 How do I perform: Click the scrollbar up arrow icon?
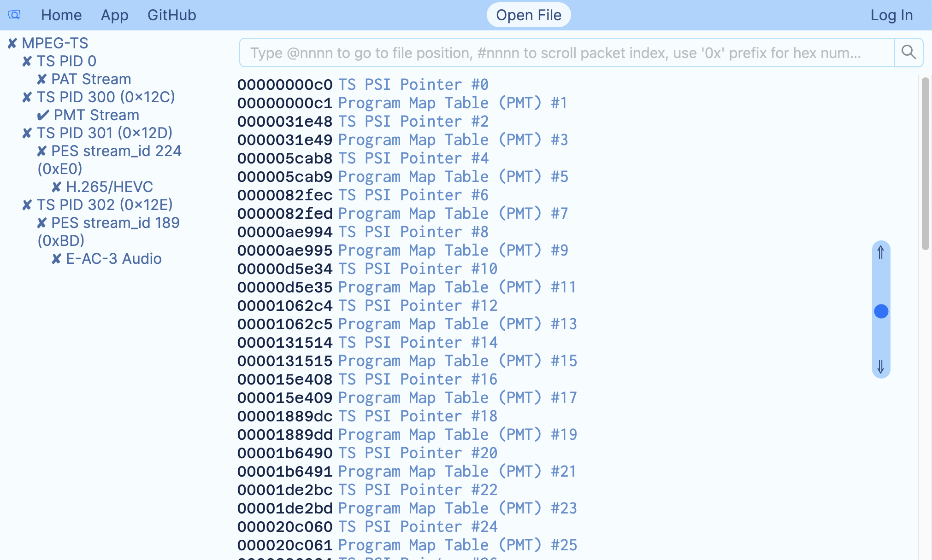point(881,252)
